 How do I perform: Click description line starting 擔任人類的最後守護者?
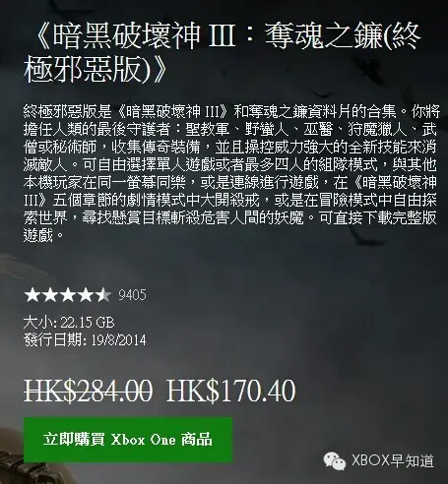coord(231,130)
